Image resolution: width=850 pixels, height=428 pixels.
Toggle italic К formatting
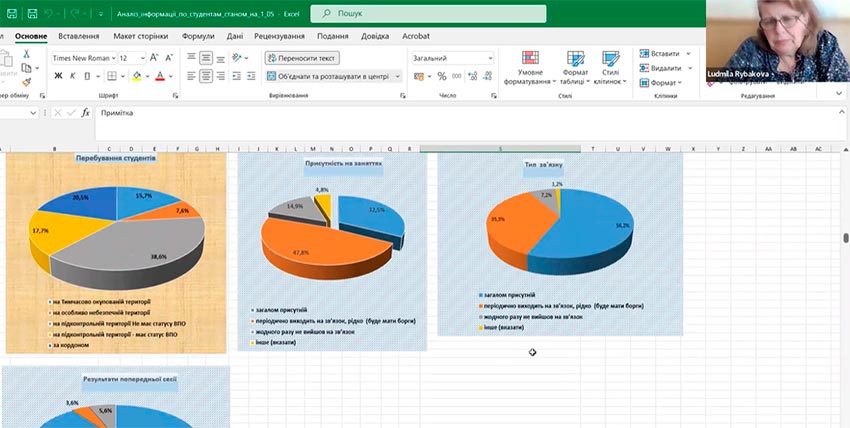point(72,76)
